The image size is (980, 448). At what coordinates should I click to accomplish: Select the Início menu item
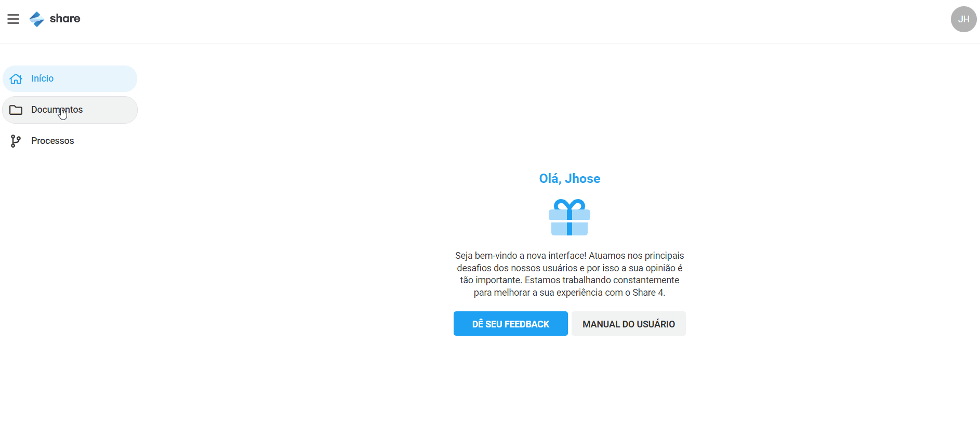coord(70,78)
